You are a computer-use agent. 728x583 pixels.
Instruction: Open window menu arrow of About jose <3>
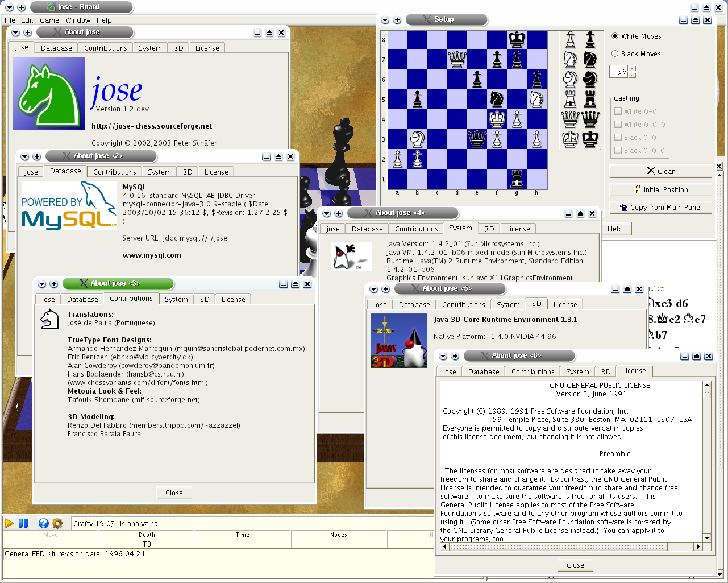tap(42, 284)
